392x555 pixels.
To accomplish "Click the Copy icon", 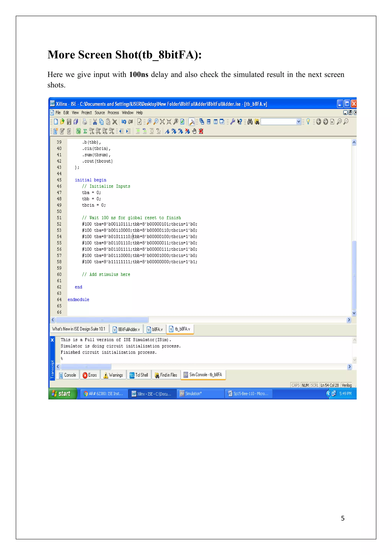I will [101, 122].
